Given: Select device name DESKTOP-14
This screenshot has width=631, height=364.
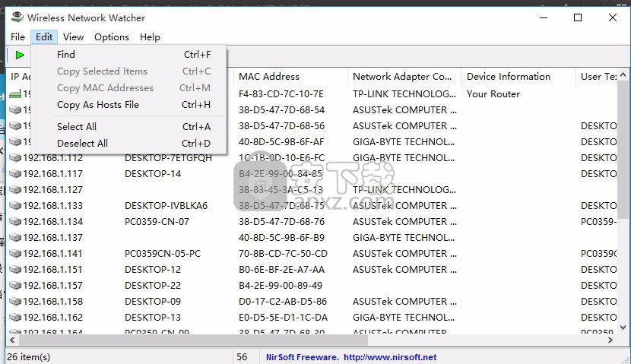Looking at the screenshot, I should coord(153,174).
